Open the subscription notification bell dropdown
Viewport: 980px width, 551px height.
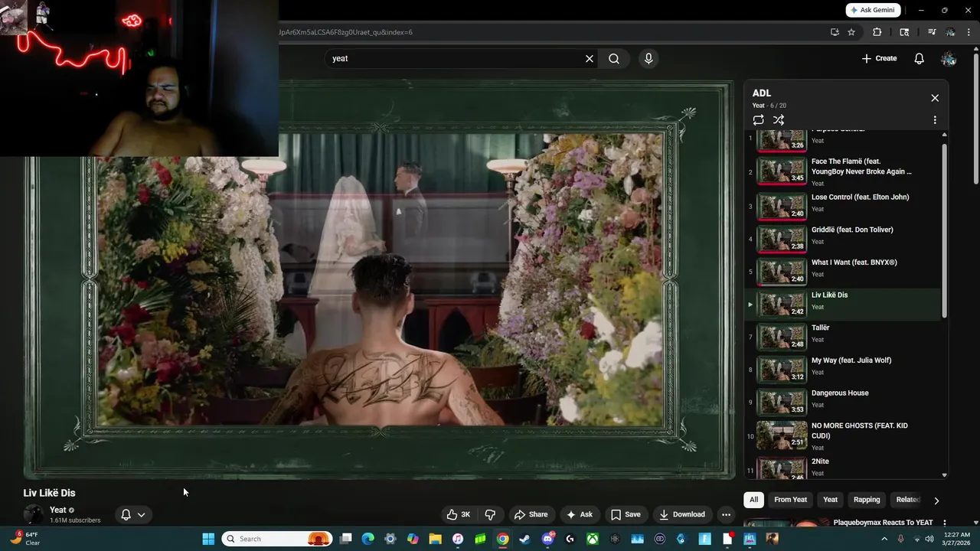pos(133,514)
